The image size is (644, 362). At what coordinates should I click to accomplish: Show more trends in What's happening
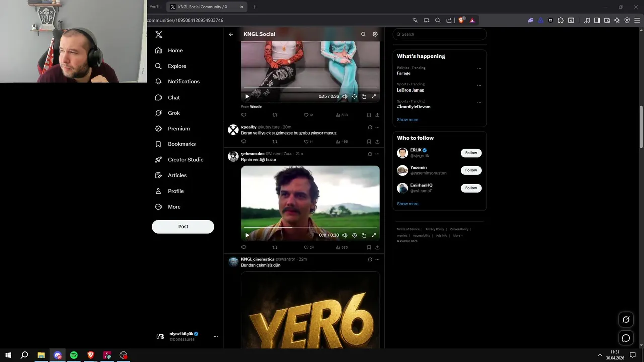408,120
